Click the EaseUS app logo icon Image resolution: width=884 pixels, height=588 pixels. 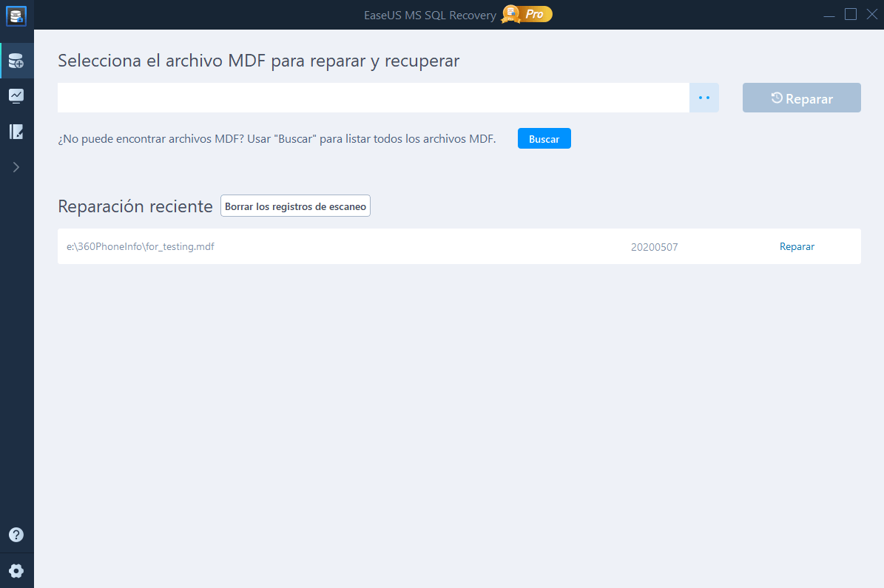pos(16,16)
